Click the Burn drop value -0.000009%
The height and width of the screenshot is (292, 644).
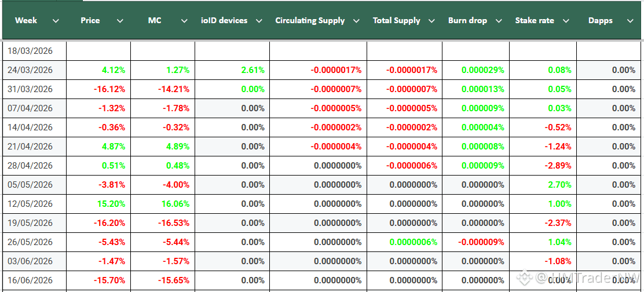tap(481, 242)
